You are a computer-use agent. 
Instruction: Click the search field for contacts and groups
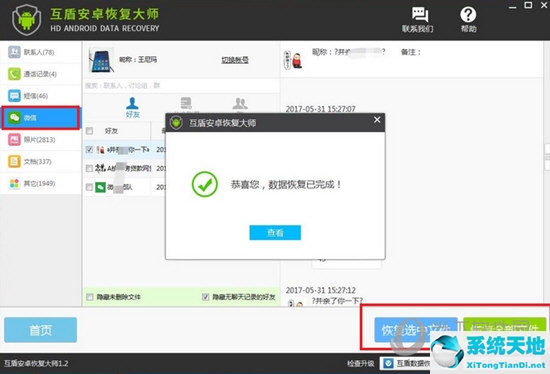tap(181, 86)
